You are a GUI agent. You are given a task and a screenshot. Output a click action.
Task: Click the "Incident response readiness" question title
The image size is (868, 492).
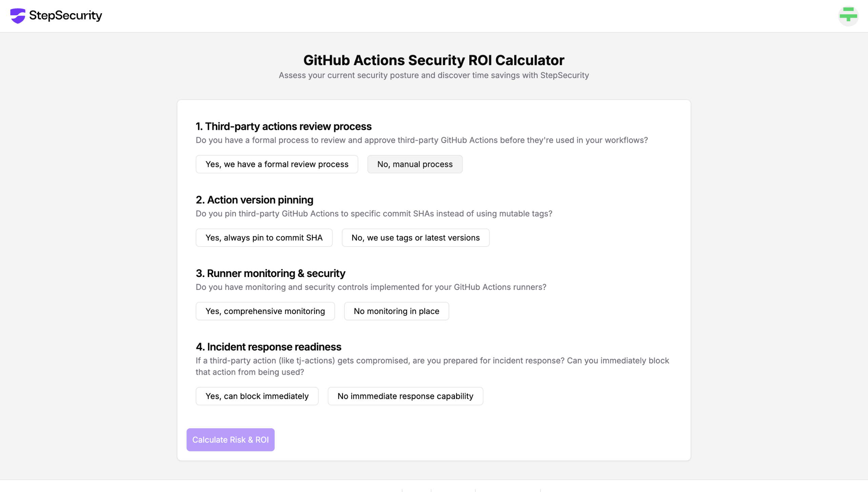click(268, 347)
